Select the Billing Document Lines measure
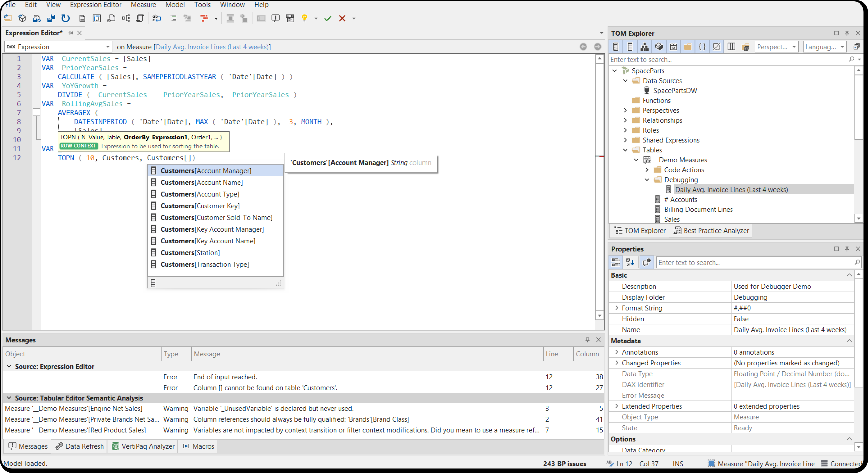Viewport: 868px width, 473px height. coord(698,209)
